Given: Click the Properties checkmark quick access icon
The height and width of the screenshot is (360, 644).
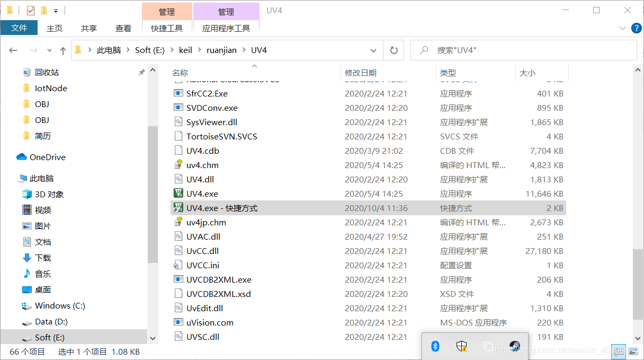Looking at the screenshot, I should click(x=31, y=10).
